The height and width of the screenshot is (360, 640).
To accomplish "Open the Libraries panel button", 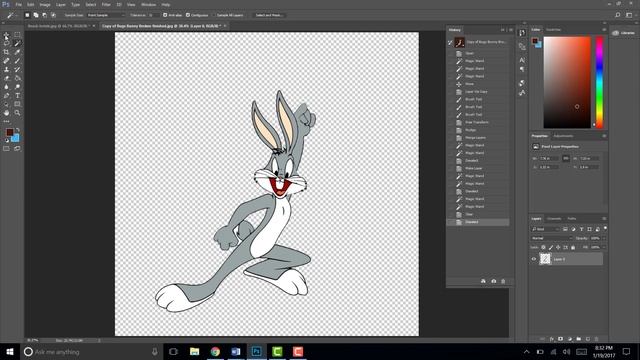I will (624, 33).
